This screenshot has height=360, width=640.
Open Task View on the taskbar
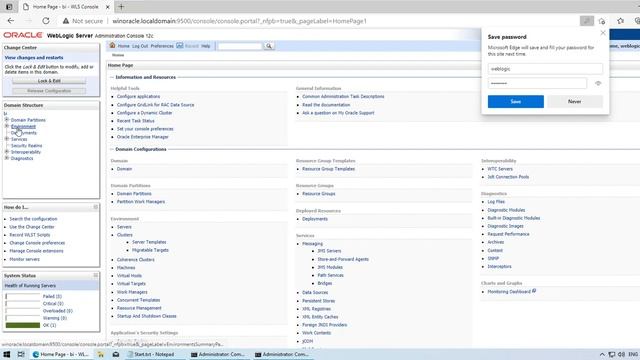pos(21,354)
